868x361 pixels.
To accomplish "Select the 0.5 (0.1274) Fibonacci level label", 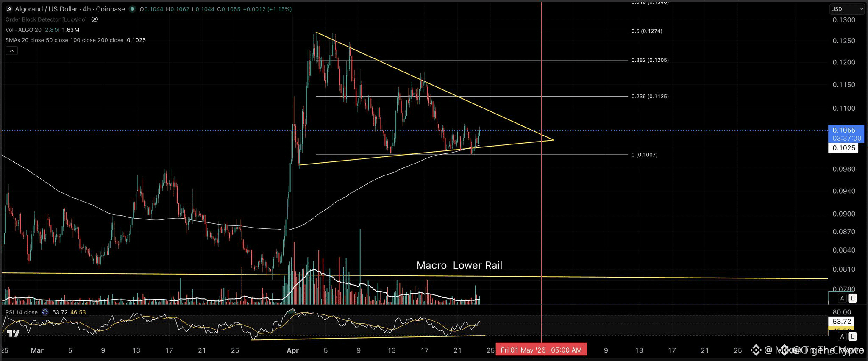I will coord(647,31).
